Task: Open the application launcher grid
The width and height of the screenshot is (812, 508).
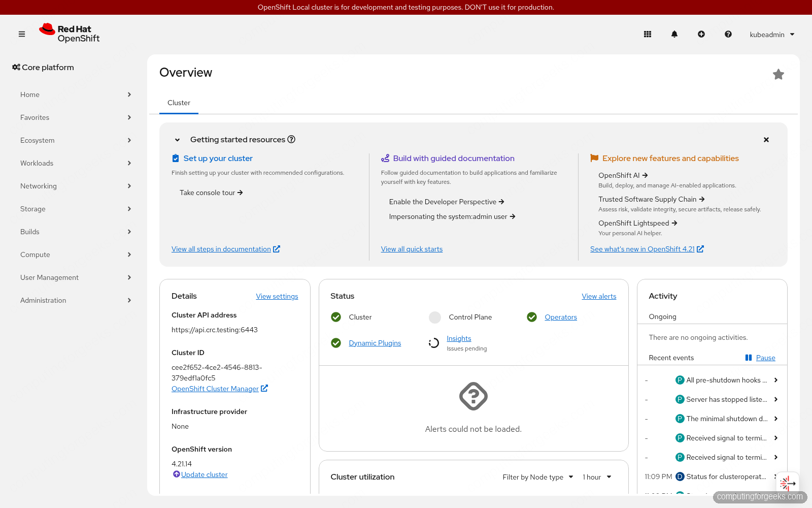Action: (x=648, y=34)
